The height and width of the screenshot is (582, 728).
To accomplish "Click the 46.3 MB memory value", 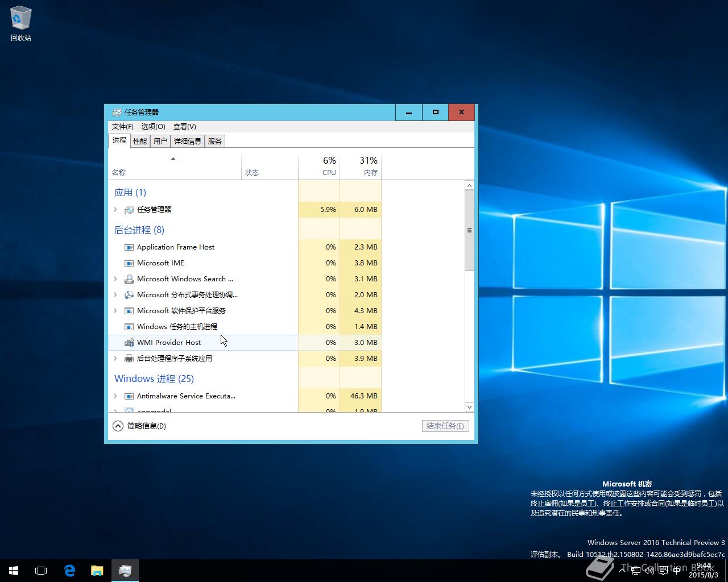I will [364, 396].
